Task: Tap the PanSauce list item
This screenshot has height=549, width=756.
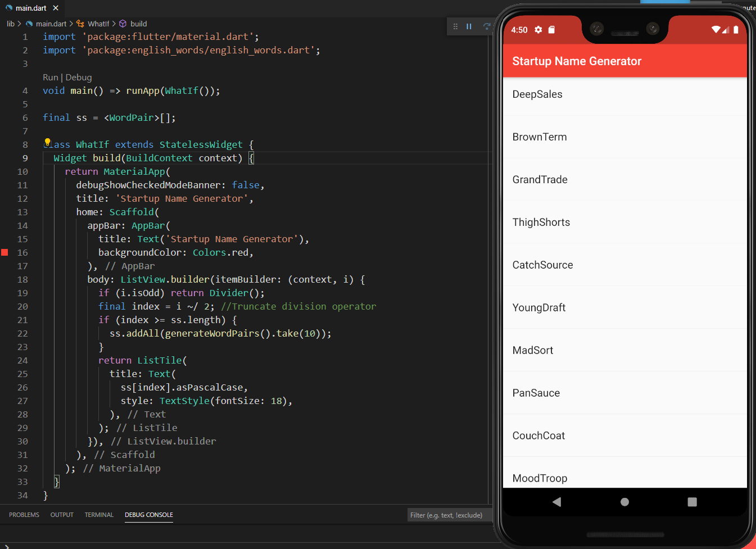Action: click(624, 393)
